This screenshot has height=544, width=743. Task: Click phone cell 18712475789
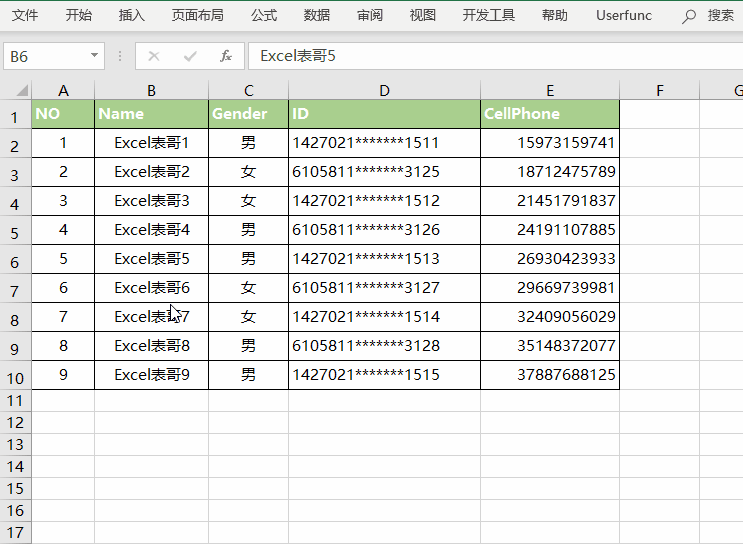coord(550,172)
